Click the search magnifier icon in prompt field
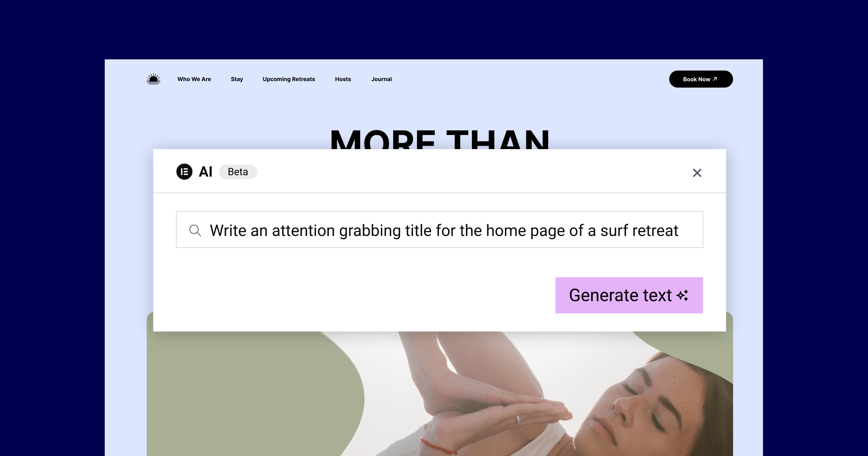The width and height of the screenshot is (868, 456). (x=195, y=230)
